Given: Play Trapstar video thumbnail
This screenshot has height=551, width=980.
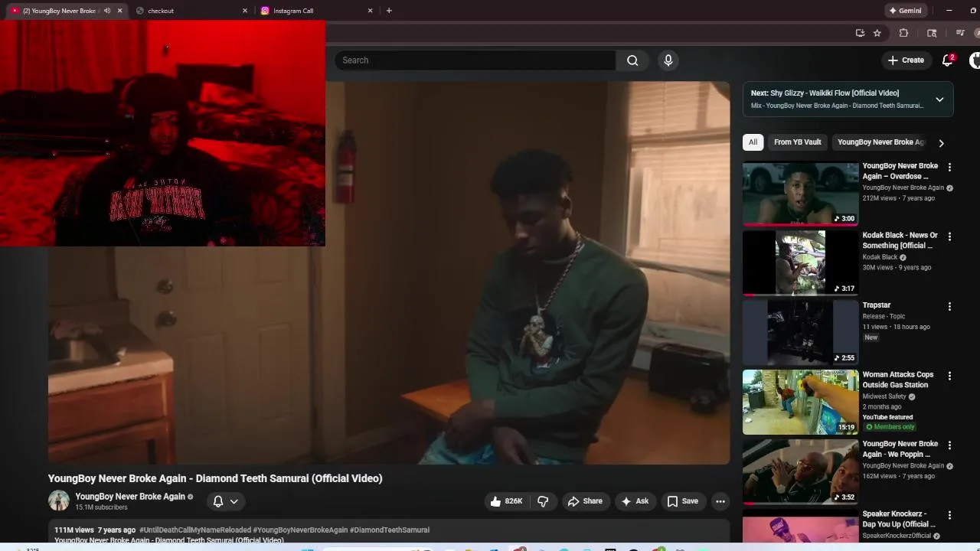Looking at the screenshot, I should click(800, 333).
